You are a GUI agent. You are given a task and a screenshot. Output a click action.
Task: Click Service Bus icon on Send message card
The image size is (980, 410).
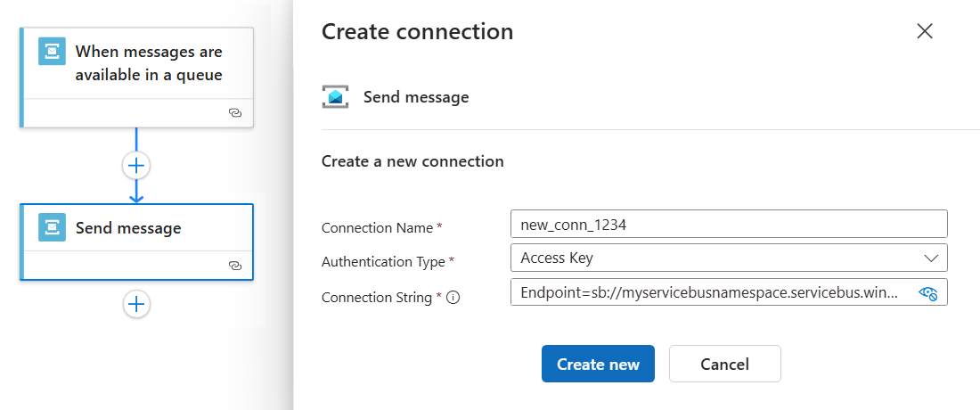(53, 227)
